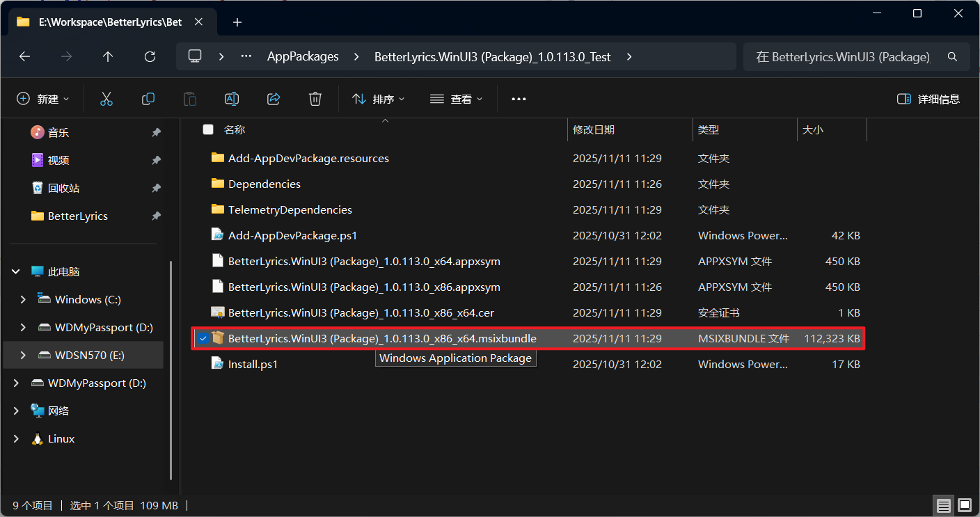Click the Copy icon in toolbar

[148, 99]
